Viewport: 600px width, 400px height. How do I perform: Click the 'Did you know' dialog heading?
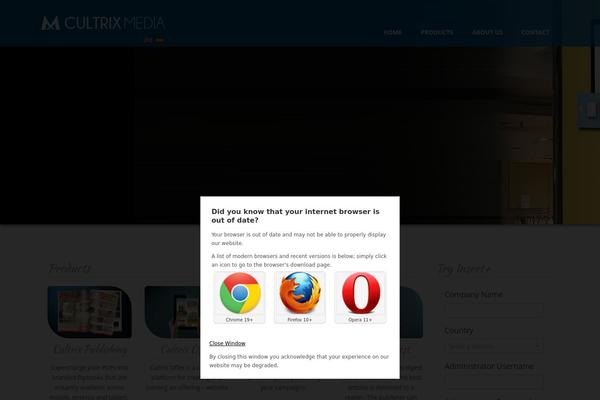click(x=295, y=216)
